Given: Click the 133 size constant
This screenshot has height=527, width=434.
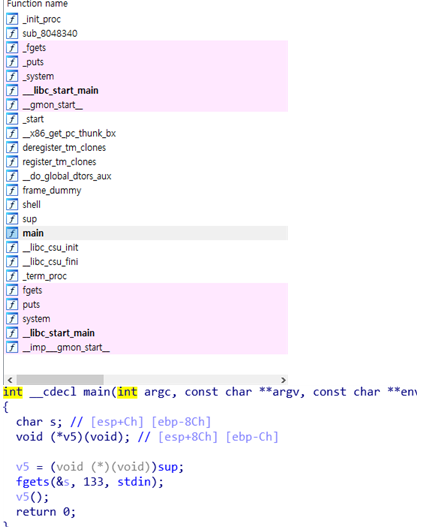Looking at the screenshot, I should (x=93, y=482).
